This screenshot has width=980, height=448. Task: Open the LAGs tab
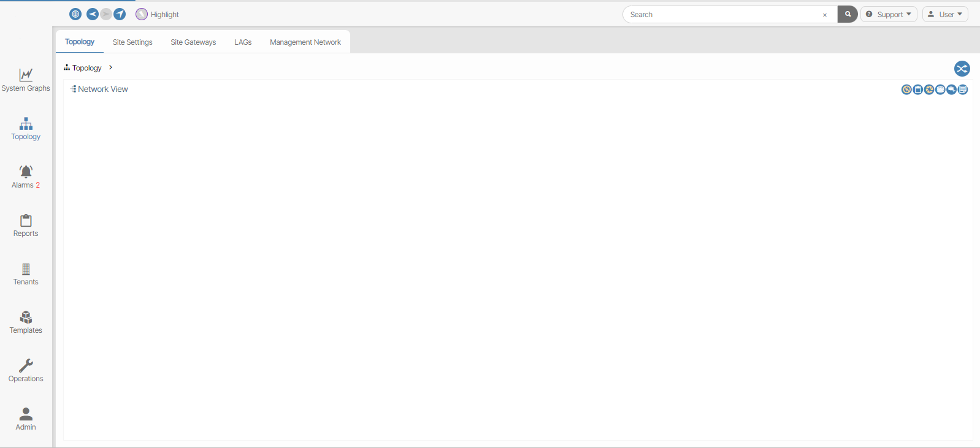click(x=243, y=42)
